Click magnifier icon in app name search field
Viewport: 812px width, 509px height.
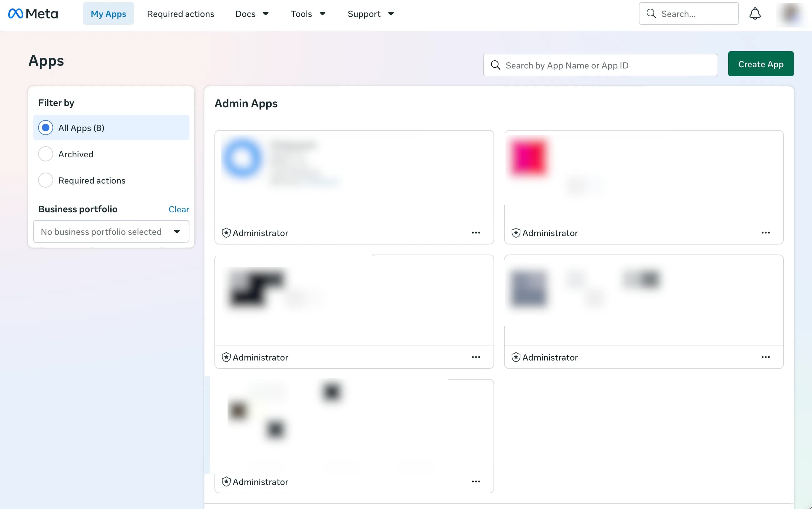click(x=495, y=65)
